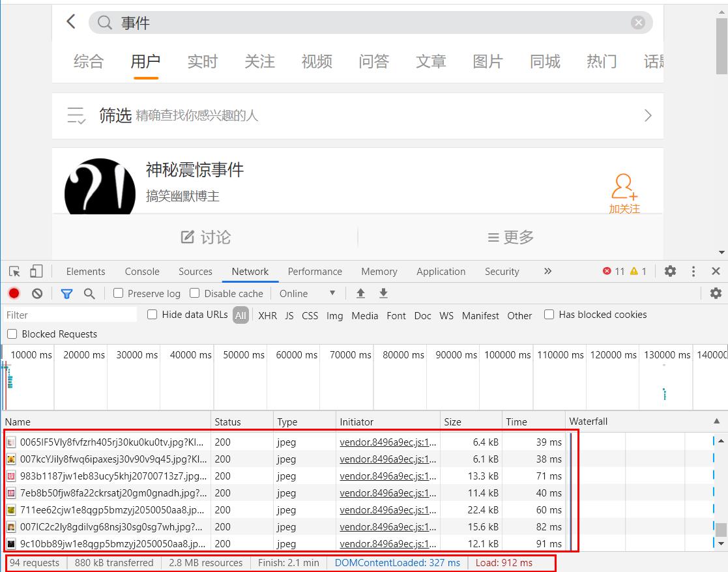The height and width of the screenshot is (572, 728).
Task: Open the Security tab
Action: (x=502, y=272)
